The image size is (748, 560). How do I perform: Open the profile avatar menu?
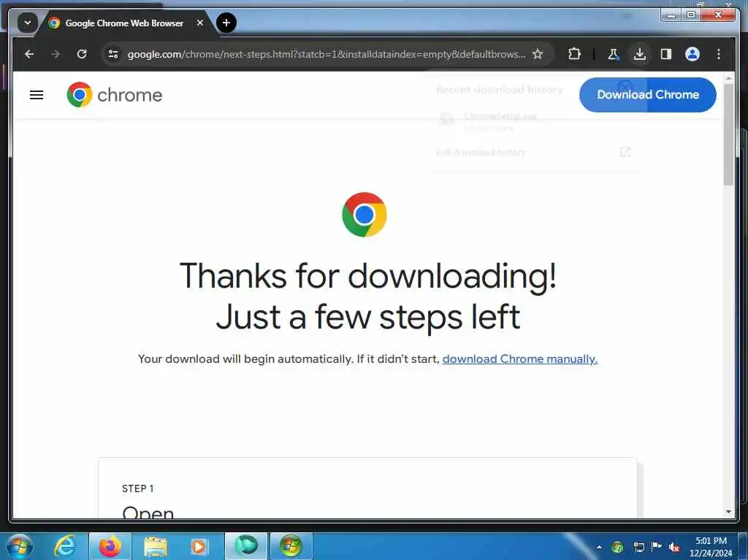(692, 54)
